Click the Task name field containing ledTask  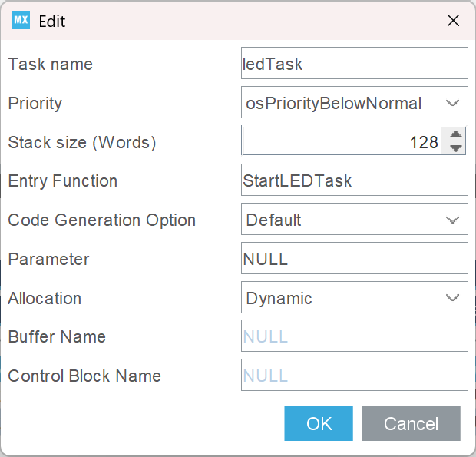(x=354, y=63)
